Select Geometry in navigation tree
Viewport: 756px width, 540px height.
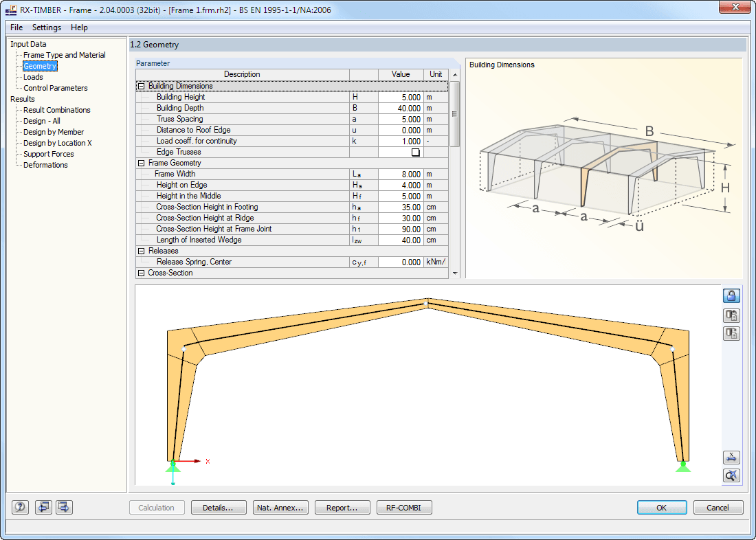pyautogui.click(x=40, y=66)
